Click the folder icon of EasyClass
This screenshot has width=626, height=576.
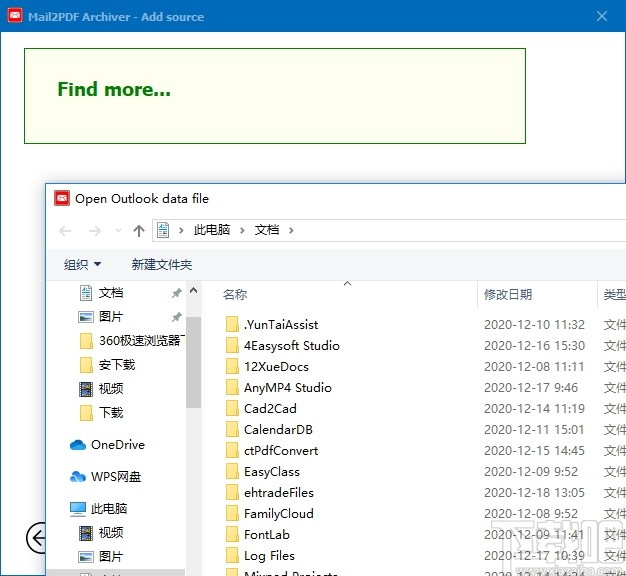tap(232, 471)
